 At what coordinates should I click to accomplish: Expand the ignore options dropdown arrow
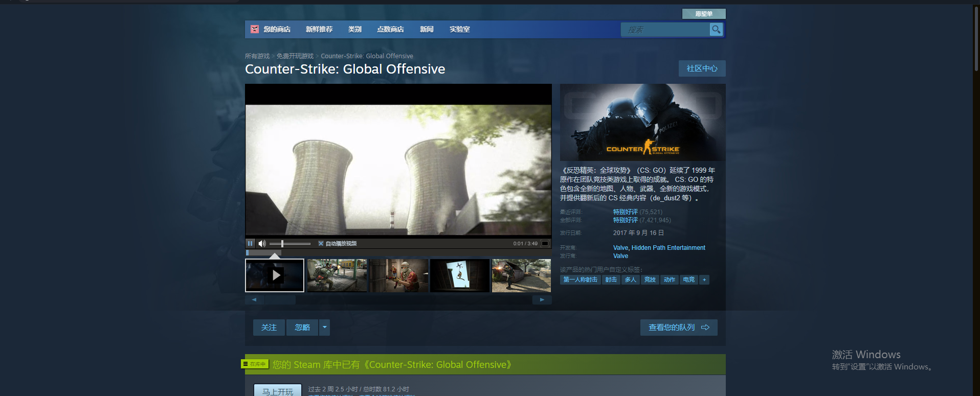point(324,328)
